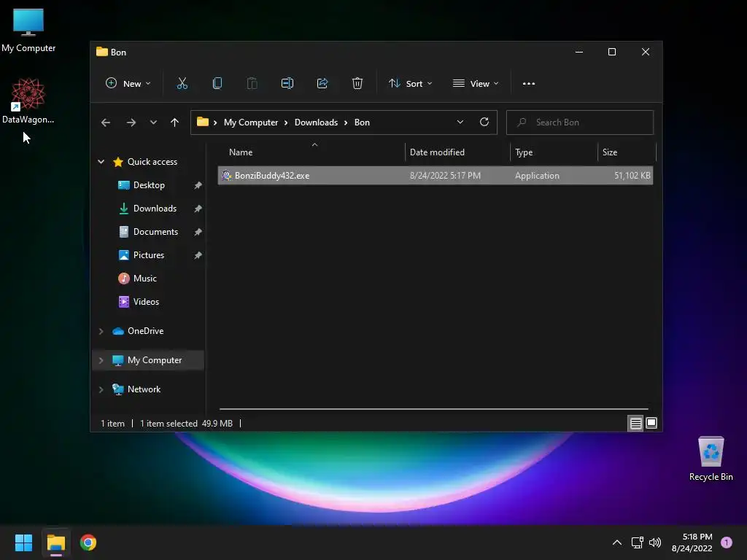The image size is (747, 560).
Task: Click the taskbar clock and date
Action: pyautogui.click(x=692, y=542)
